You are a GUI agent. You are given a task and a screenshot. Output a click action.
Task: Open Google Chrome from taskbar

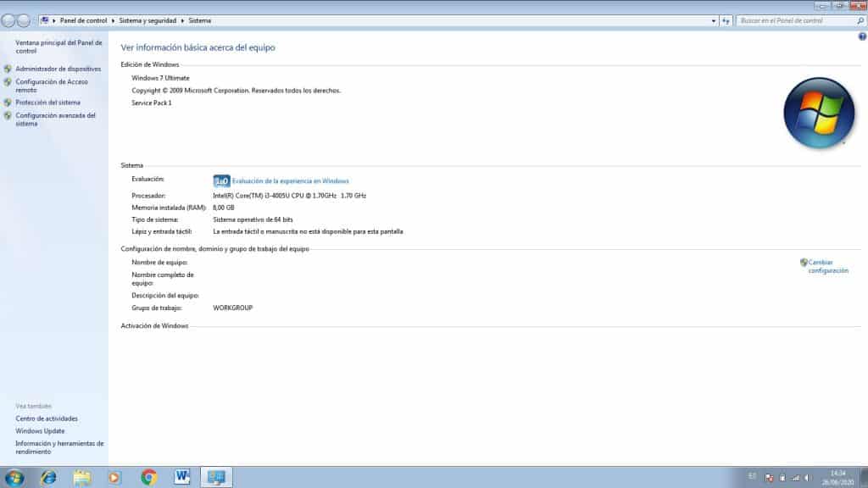(x=148, y=478)
